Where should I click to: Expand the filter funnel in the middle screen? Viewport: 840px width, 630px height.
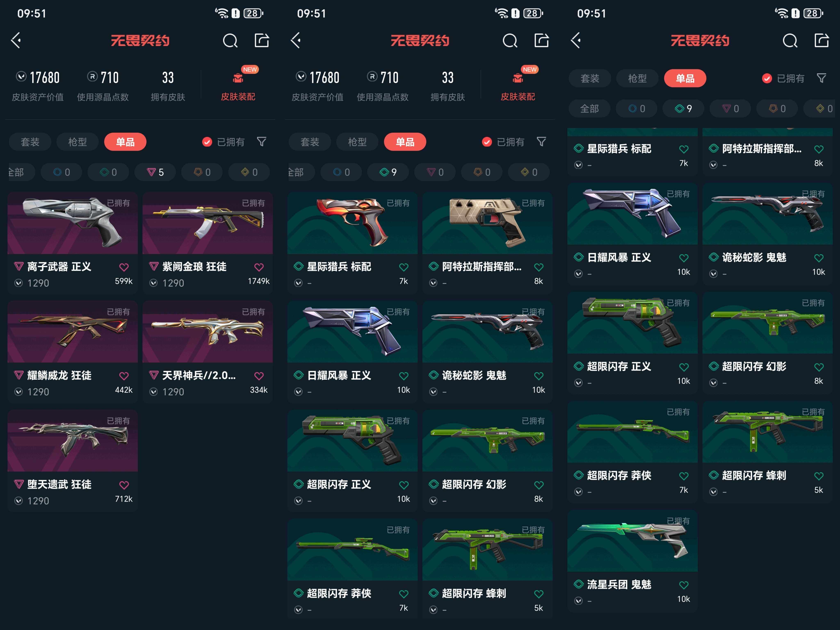tap(541, 142)
